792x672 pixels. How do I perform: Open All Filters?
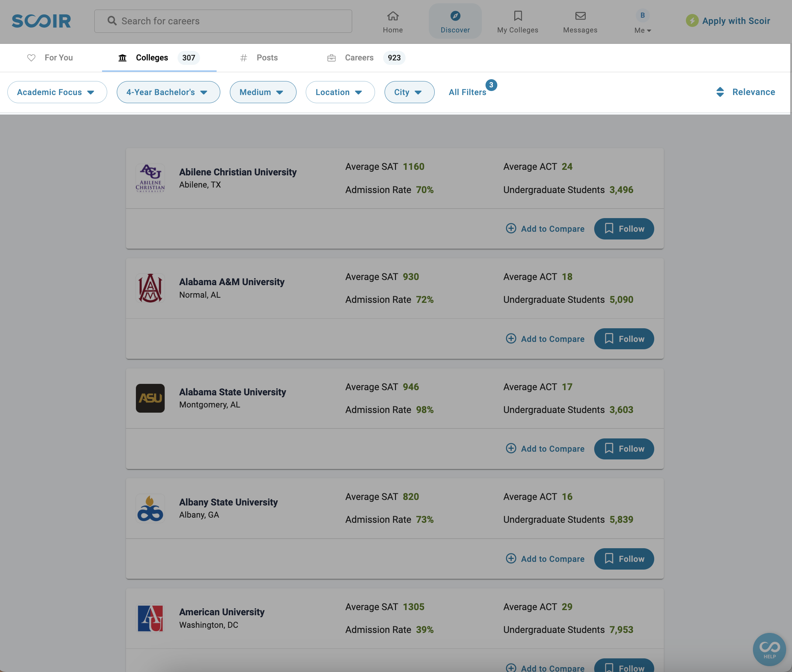click(467, 92)
